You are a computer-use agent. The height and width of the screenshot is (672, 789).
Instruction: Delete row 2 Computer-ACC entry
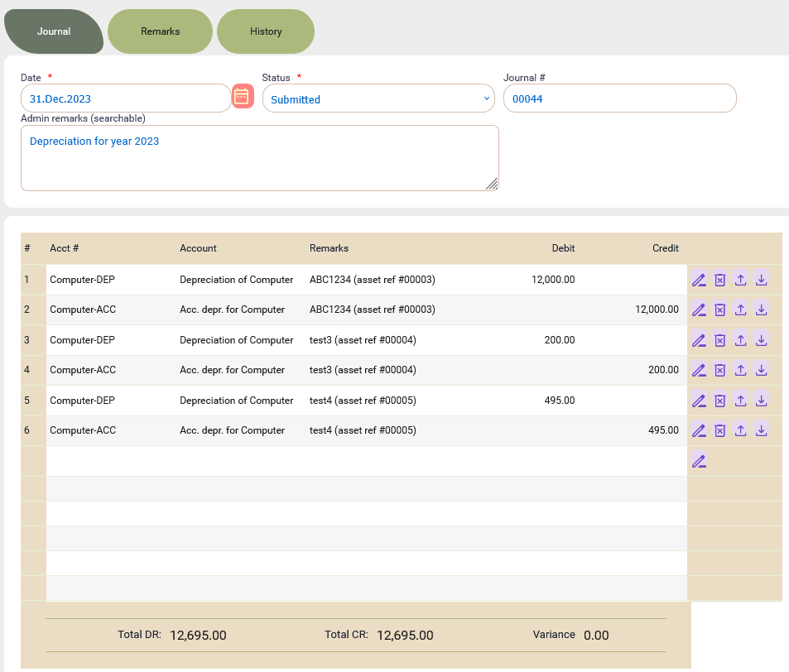[719, 310]
